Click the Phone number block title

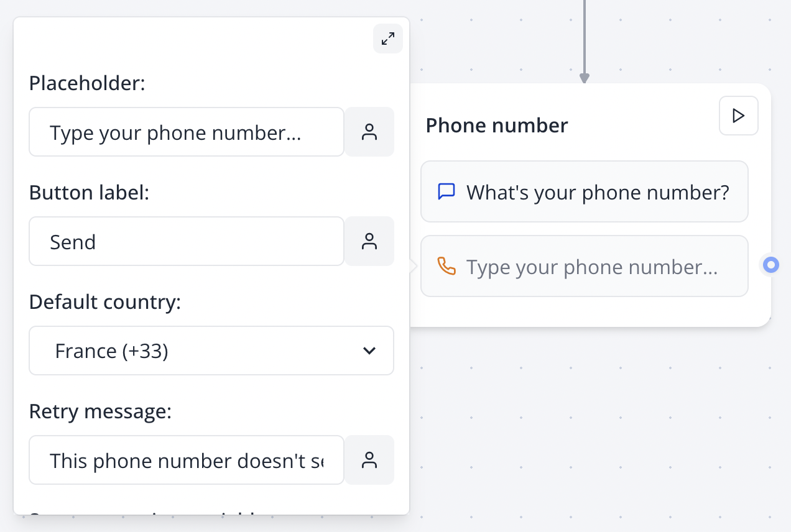tap(496, 125)
